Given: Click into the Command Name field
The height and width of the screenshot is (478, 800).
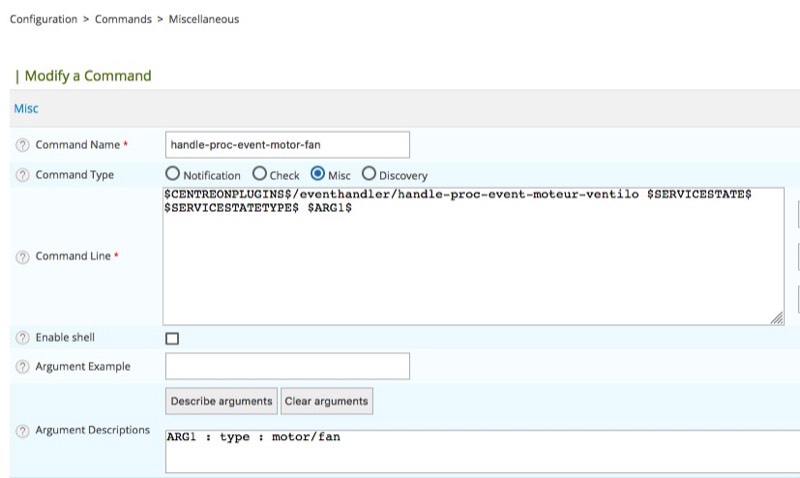Looking at the screenshot, I should coord(287,145).
